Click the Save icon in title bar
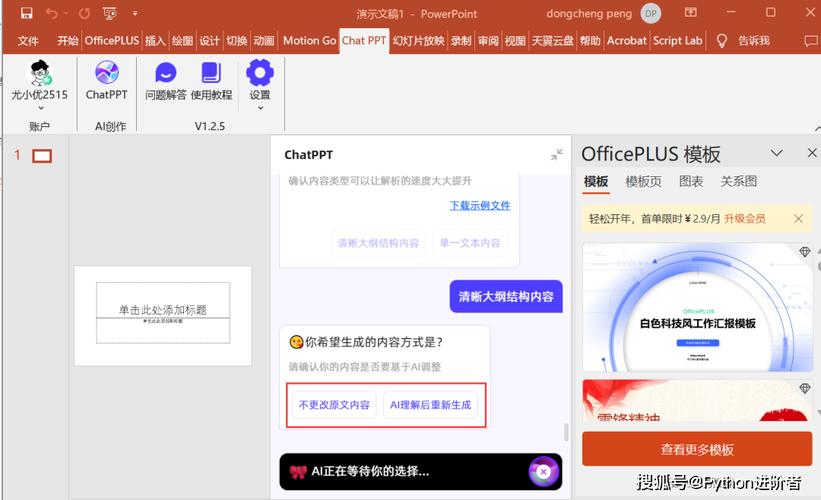The width and height of the screenshot is (821, 500). (x=26, y=13)
